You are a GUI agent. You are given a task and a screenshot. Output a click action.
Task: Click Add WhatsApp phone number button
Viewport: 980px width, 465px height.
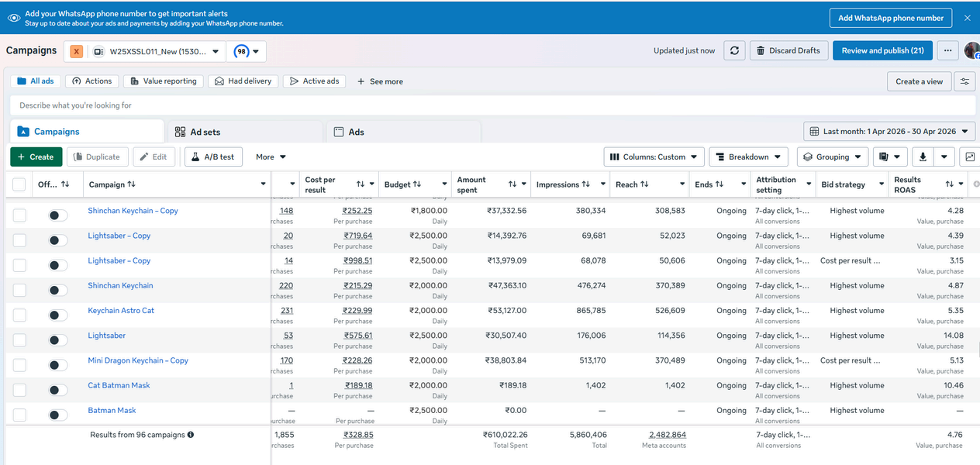click(x=891, y=18)
